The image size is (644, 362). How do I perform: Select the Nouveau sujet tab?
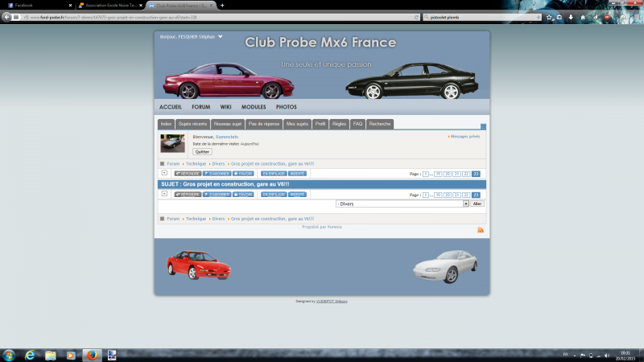pyautogui.click(x=228, y=124)
